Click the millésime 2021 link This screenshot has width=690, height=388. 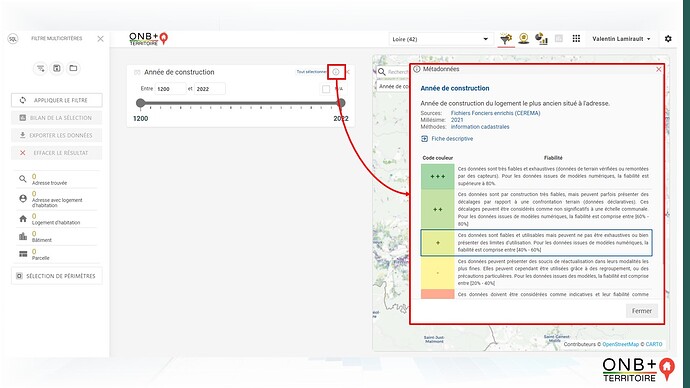(x=457, y=120)
